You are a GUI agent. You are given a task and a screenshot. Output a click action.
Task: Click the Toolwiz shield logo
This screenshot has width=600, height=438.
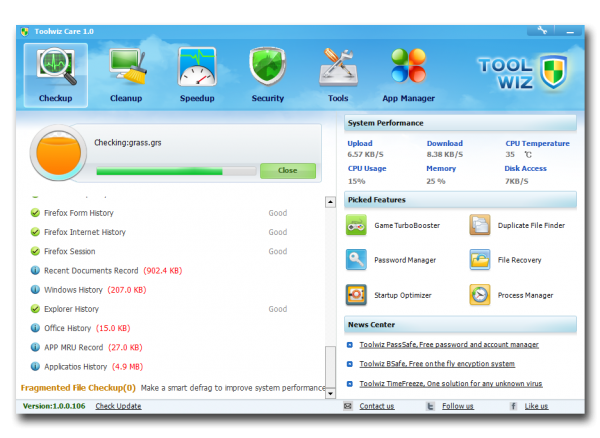554,72
